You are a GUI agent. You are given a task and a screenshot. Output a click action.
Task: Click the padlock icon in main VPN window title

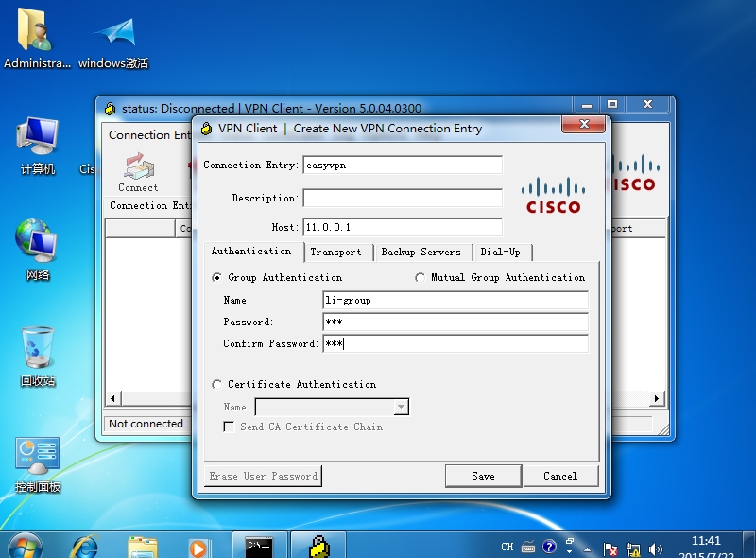(110, 108)
